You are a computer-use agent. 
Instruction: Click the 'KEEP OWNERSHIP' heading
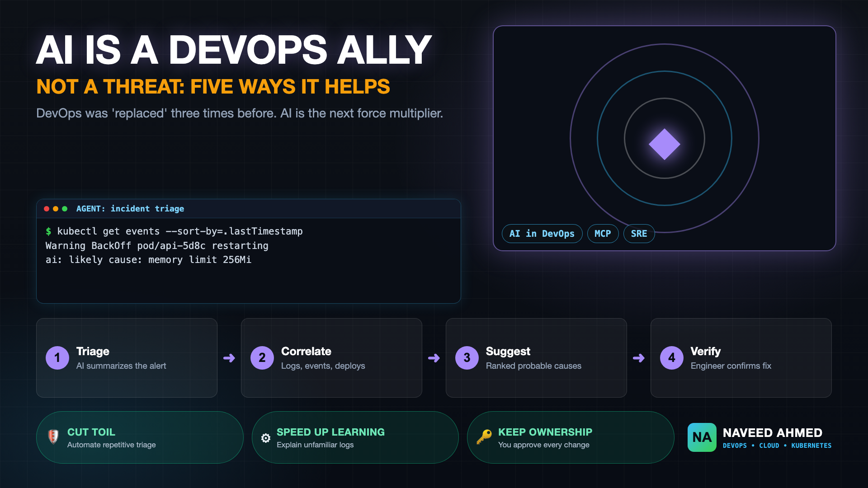[x=545, y=432]
